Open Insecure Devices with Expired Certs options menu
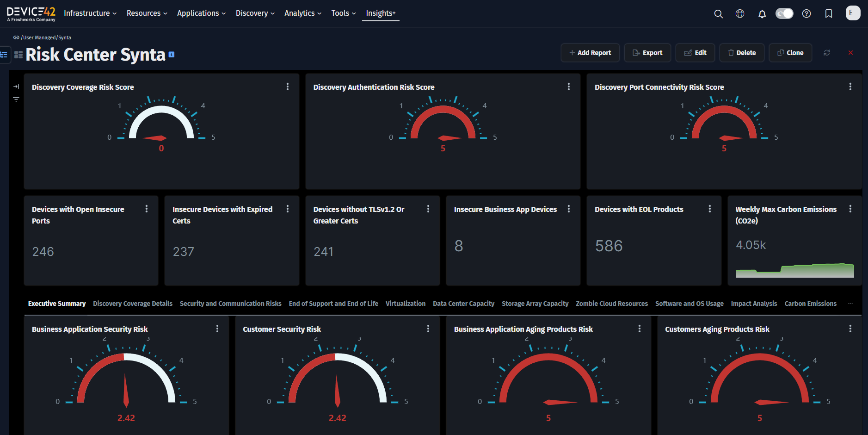The width and height of the screenshot is (868, 435). coord(288,209)
